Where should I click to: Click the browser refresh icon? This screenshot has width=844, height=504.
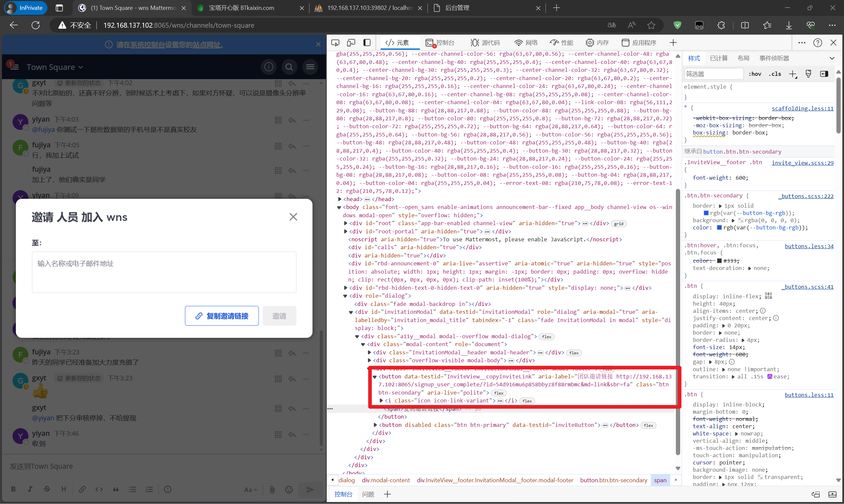(x=36, y=25)
